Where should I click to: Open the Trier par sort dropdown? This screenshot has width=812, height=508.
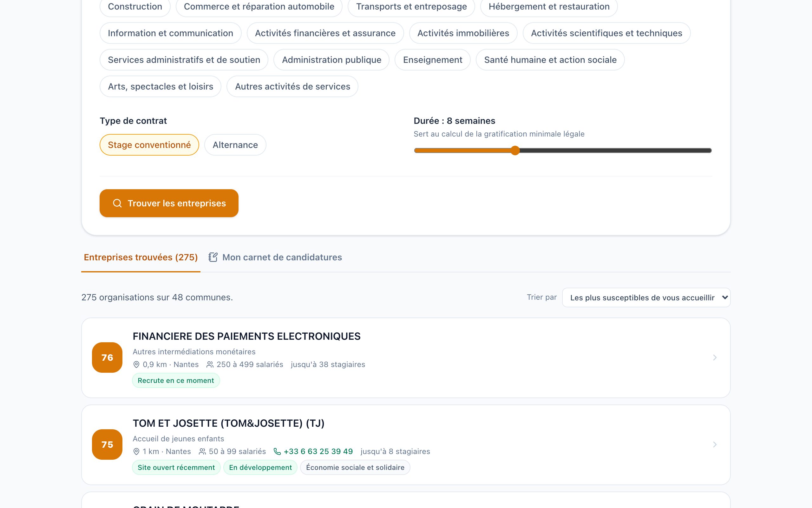[646, 297]
